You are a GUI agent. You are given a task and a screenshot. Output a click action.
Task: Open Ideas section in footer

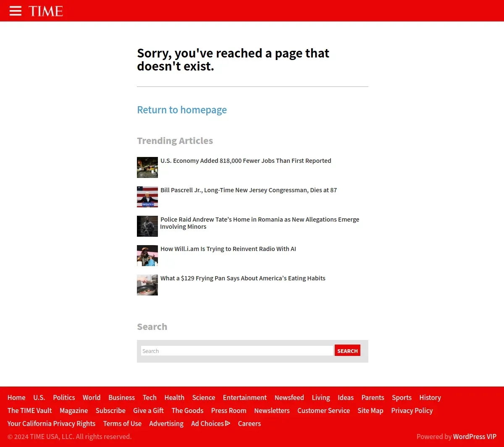click(346, 397)
